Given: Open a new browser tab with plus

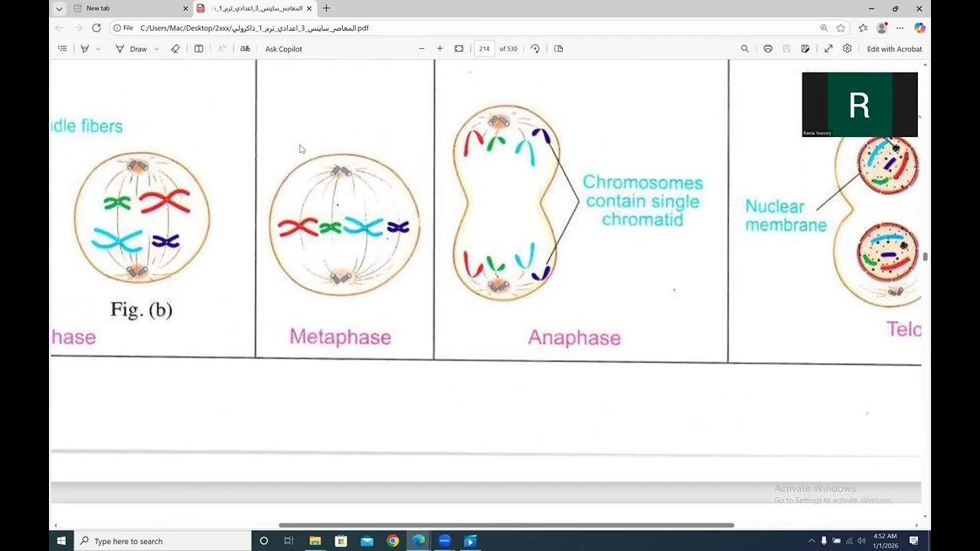Looking at the screenshot, I should point(326,8).
